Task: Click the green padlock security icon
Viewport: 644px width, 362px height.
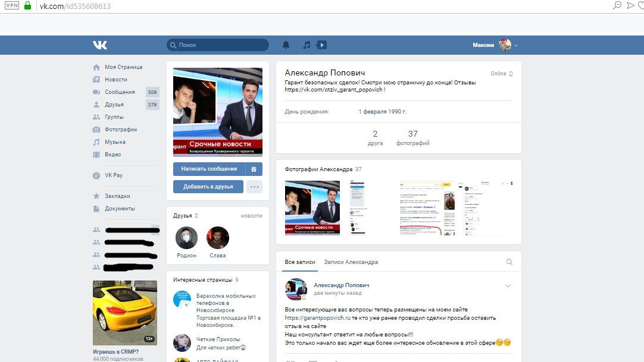Action: 27,5
